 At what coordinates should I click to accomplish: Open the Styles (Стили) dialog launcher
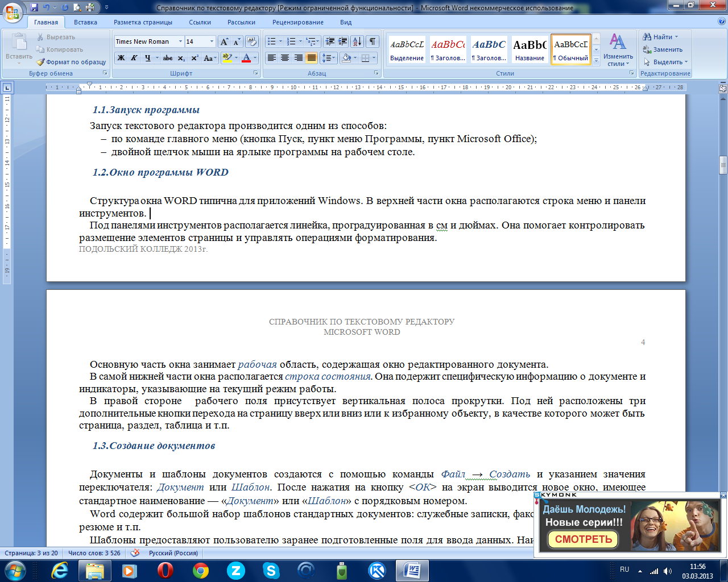pos(632,73)
